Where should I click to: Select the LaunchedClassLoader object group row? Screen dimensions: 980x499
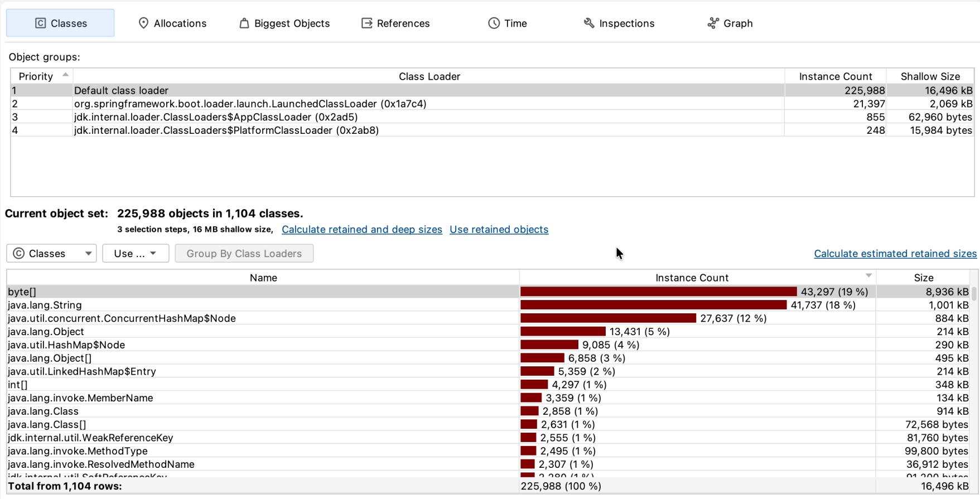(x=492, y=104)
